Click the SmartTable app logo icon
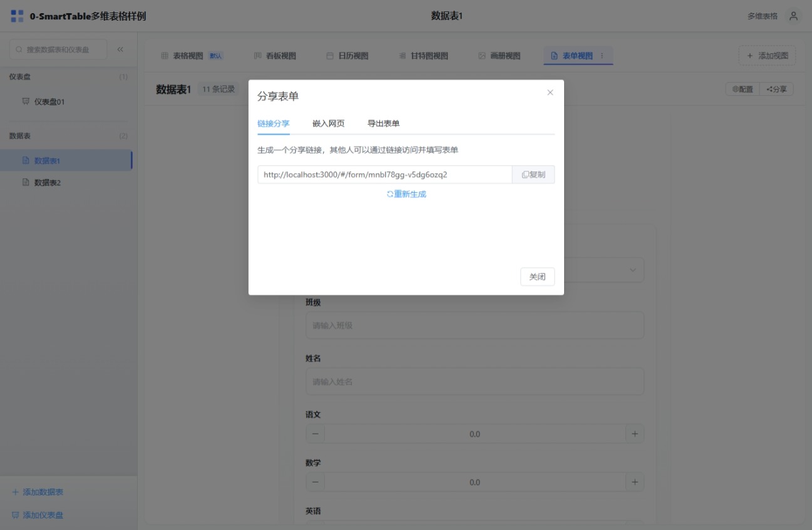The image size is (812, 530). coord(18,16)
